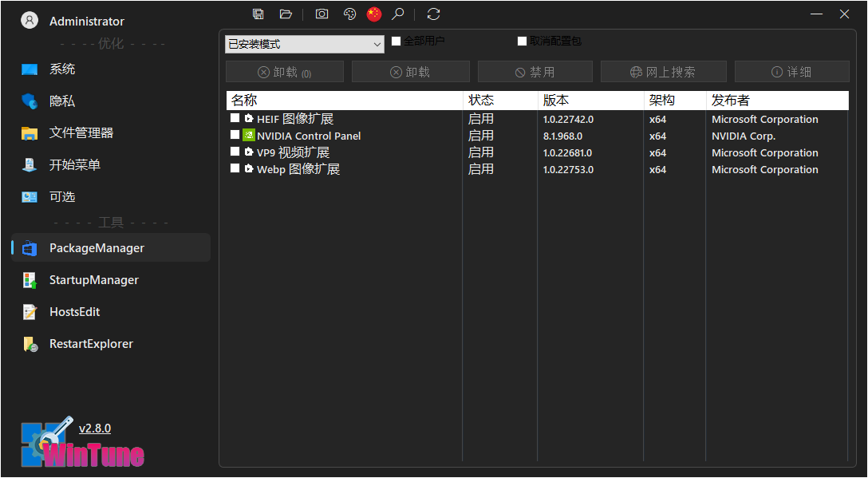Select the HEIF 图像扩展 row checkbox
This screenshot has width=868, height=478.
click(235, 118)
